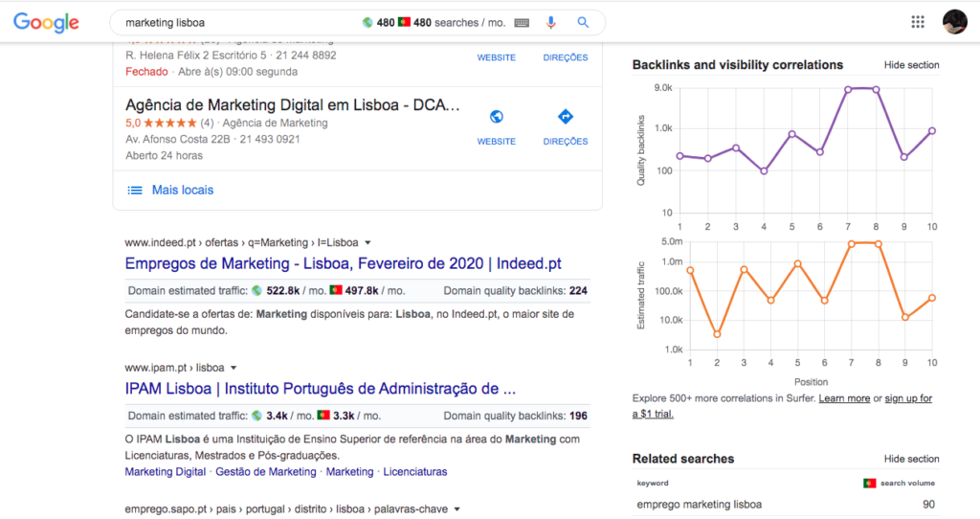Open the IPAM Lisboa search result
The height and width of the screenshot is (519, 980).
tap(321, 390)
